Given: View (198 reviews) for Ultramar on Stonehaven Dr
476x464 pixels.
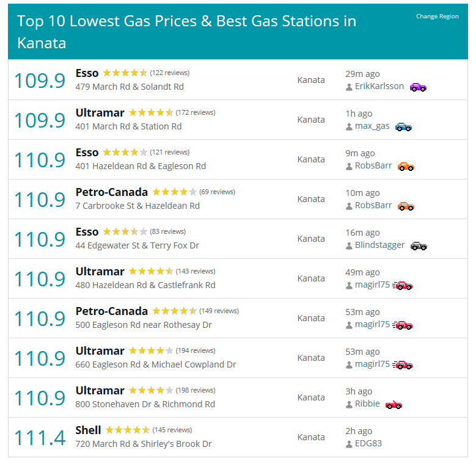Looking at the screenshot, I should 196,390.
